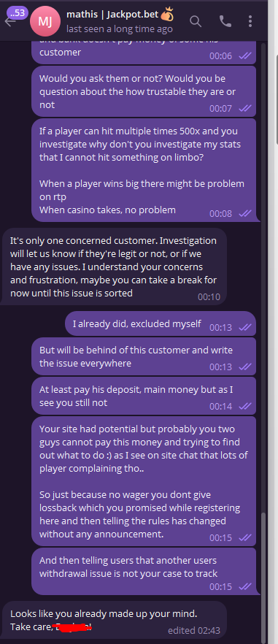Click the 'edited 02:43' timestamp
The image size is (278, 644).
click(x=194, y=630)
